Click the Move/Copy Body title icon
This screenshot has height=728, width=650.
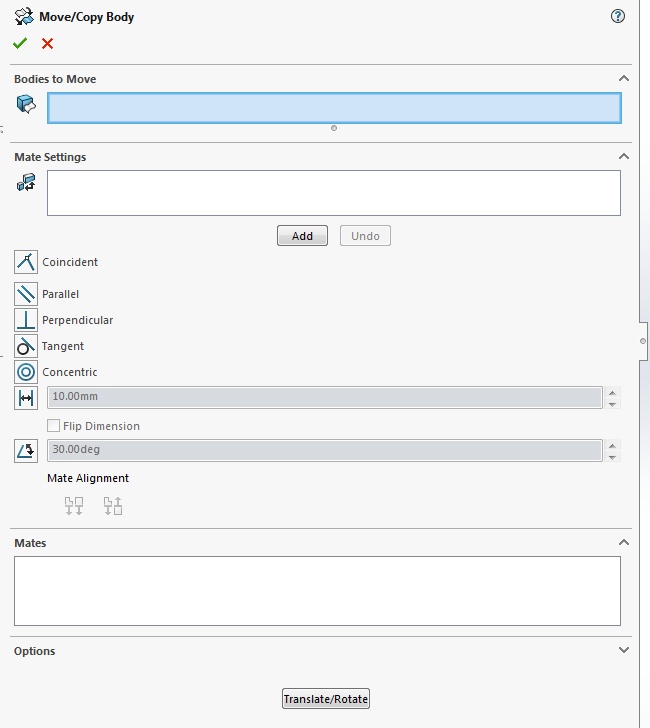point(24,17)
